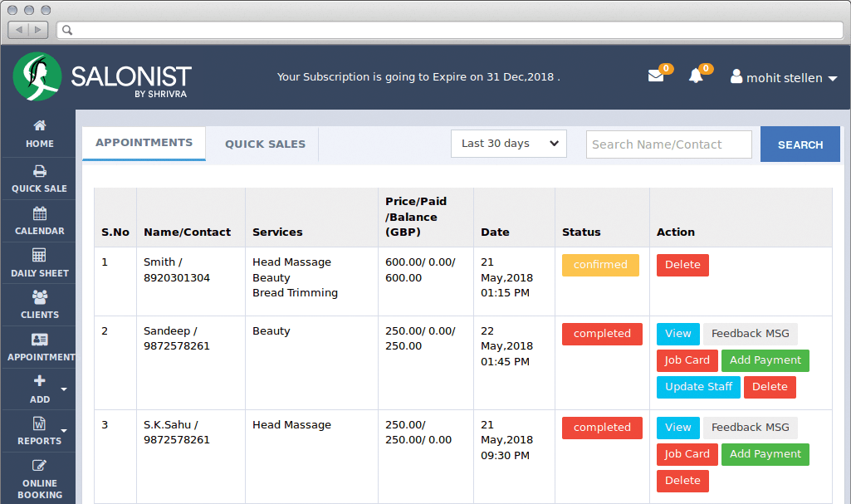The image size is (851, 504).
Task: Click the Salonist logo
Action: pyautogui.click(x=102, y=76)
